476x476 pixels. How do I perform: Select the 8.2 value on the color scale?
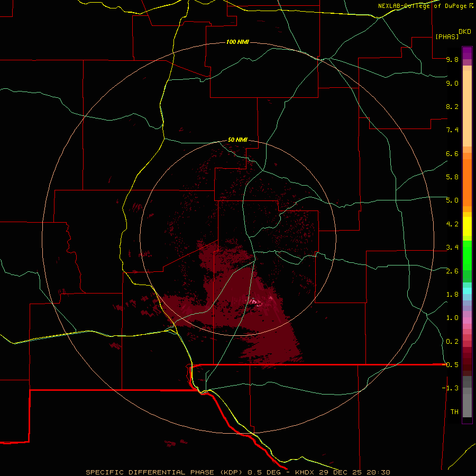point(452,106)
